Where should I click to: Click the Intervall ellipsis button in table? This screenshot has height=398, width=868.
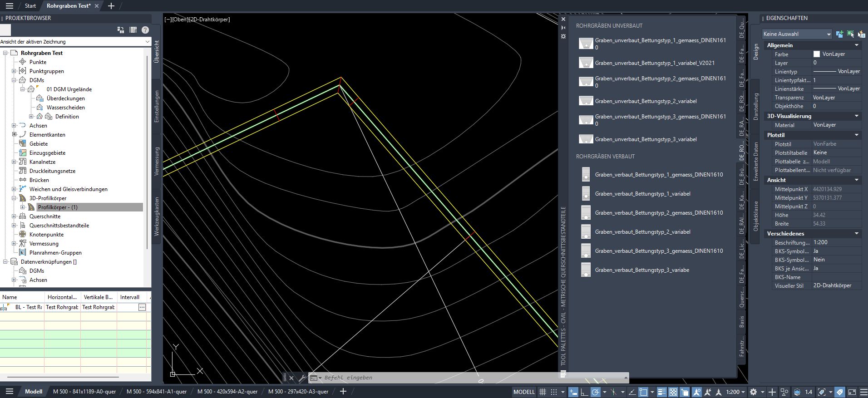142,307
